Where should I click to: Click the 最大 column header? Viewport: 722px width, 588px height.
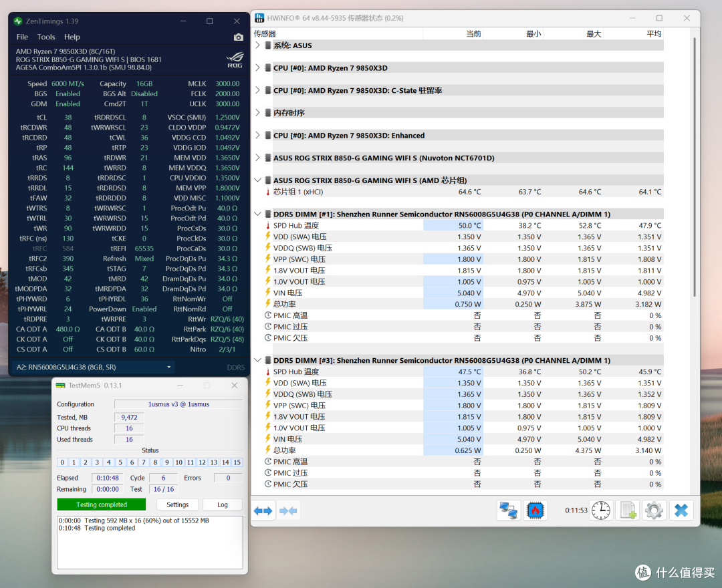pyautogui.click(x=574, y=33)
